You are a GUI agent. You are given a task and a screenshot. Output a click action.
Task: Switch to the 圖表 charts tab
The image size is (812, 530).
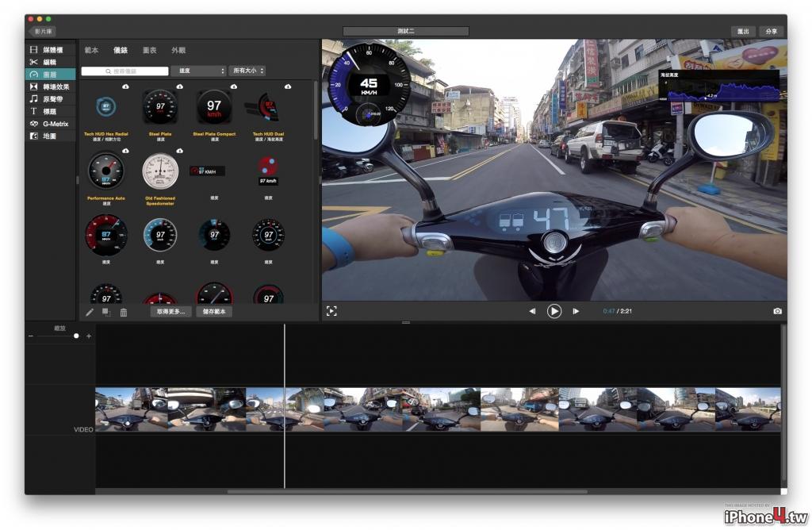coord(150,50)
